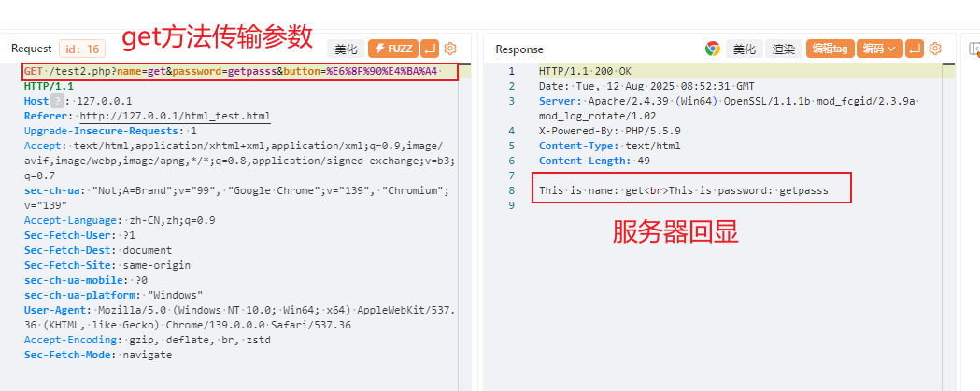
Task: Click the sec-ch-ua header name
Action: [x=51, y=190]
